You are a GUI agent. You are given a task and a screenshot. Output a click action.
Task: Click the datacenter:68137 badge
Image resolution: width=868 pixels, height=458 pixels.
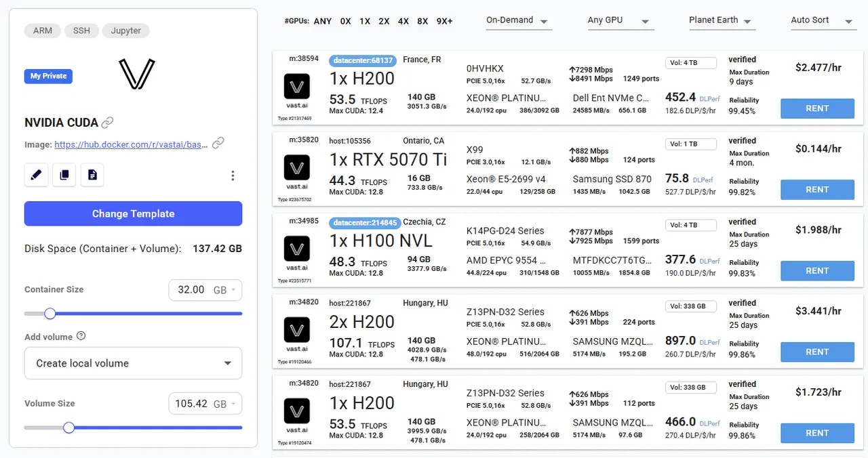(363, 60)
